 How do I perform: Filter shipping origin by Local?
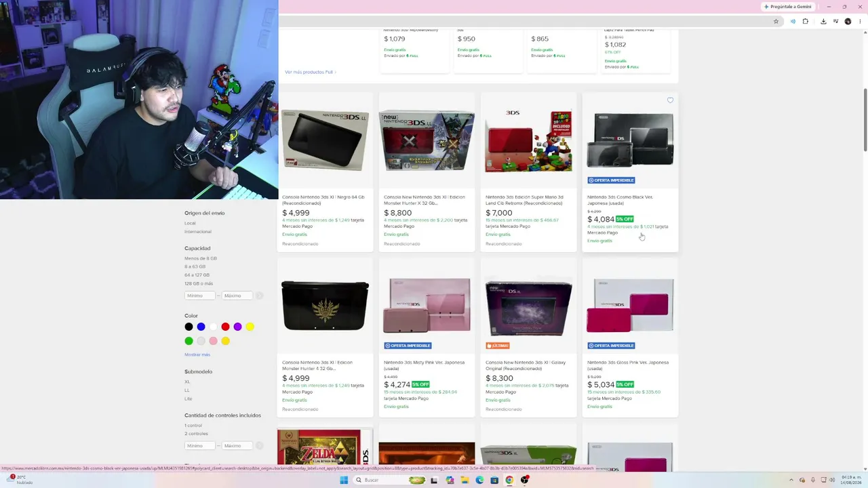(190, 223)
